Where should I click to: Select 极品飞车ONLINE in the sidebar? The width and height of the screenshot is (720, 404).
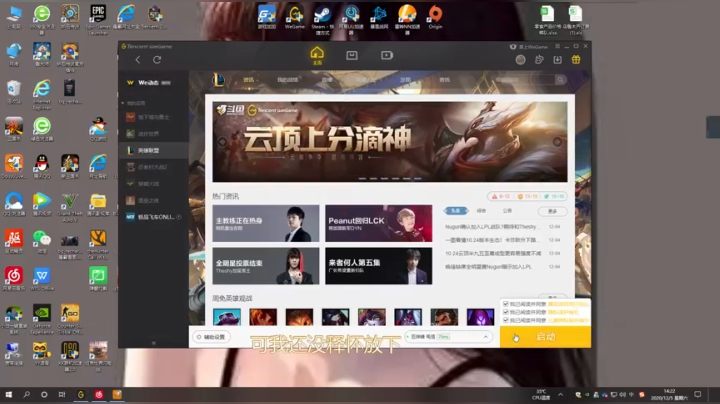pos(154,217)
